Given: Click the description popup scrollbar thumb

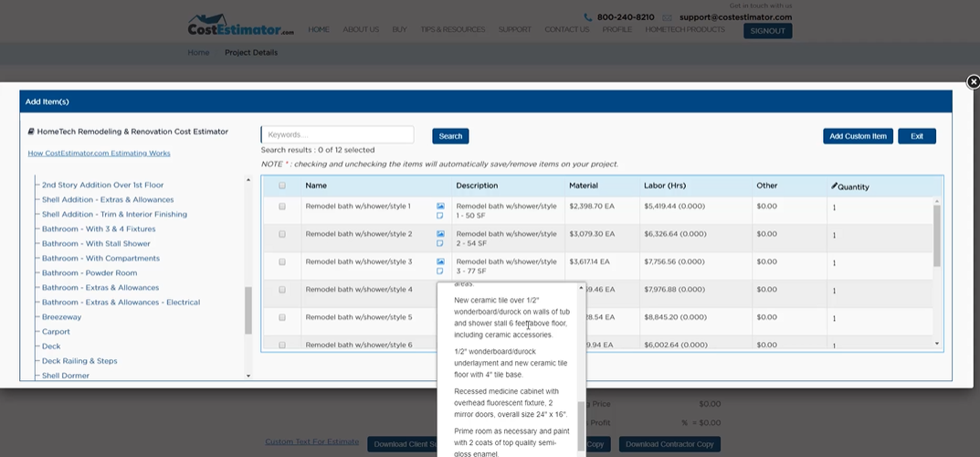Looking at the screenshot, I should point(581,426).
